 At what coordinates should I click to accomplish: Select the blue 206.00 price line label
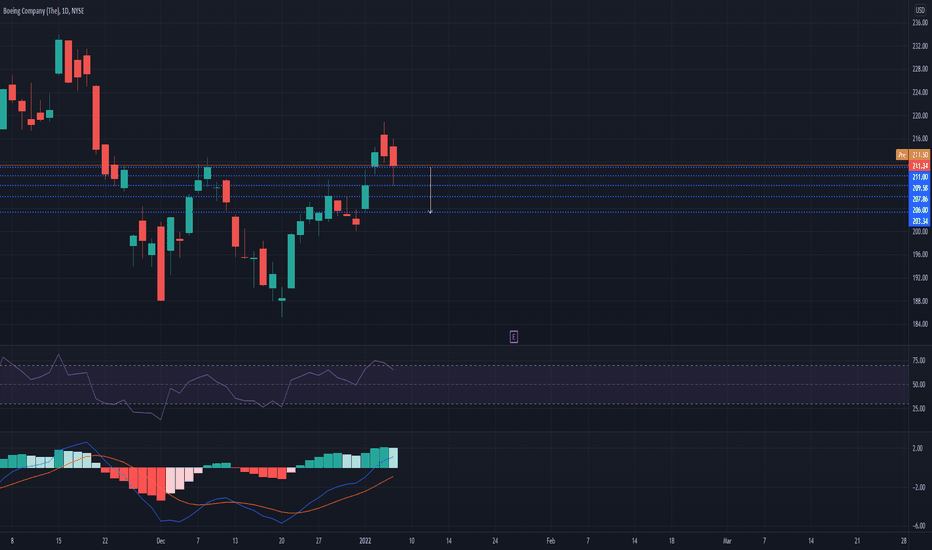click(x=920, y=210)
